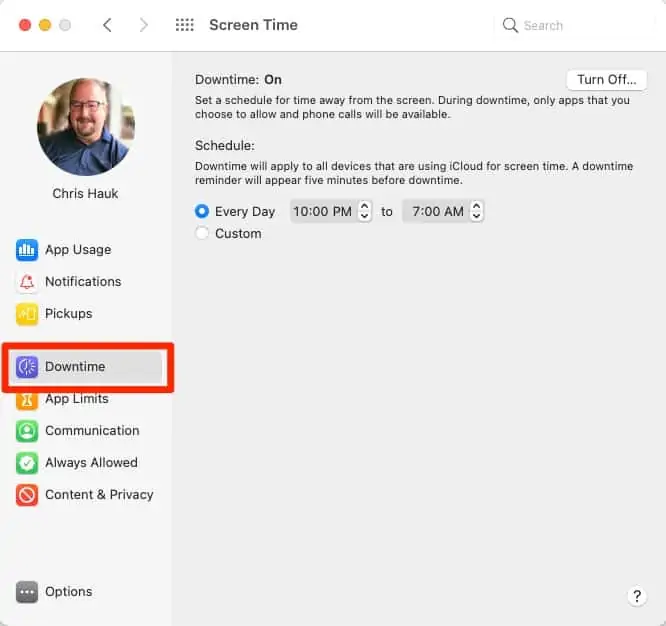Viewport: 666px width, 626px height.
Task: Open the Communication section label
Action: point(92,431)
